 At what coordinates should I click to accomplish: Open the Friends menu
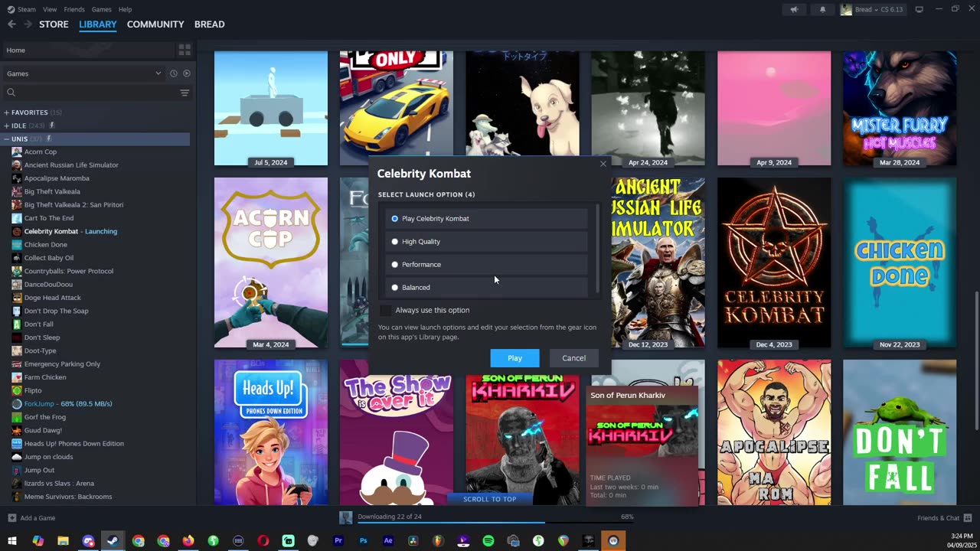pos(74,9)
